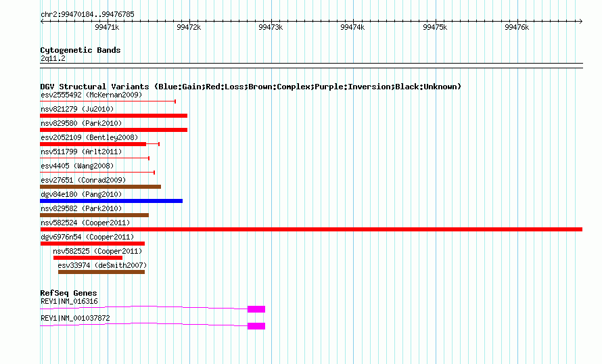Click the thin red line under esv2555492
This screenshot has width=602, height=364.
tap(108, 101)
